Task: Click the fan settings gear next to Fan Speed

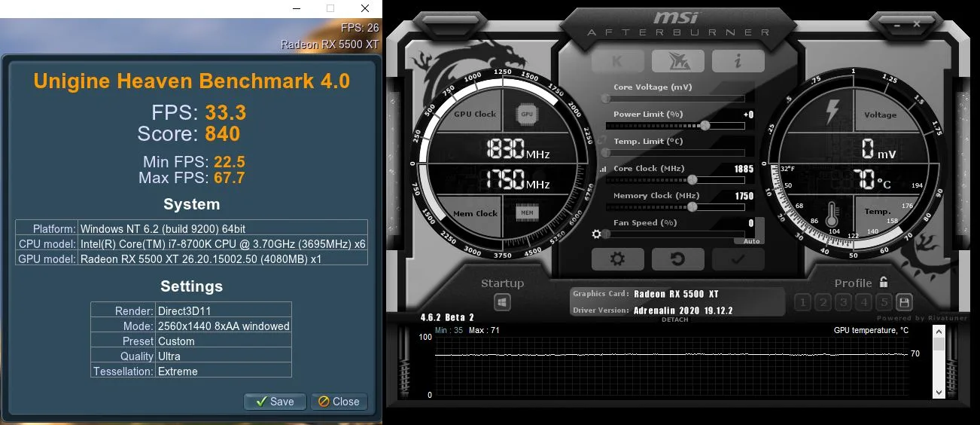Action: tap(597, 234)
